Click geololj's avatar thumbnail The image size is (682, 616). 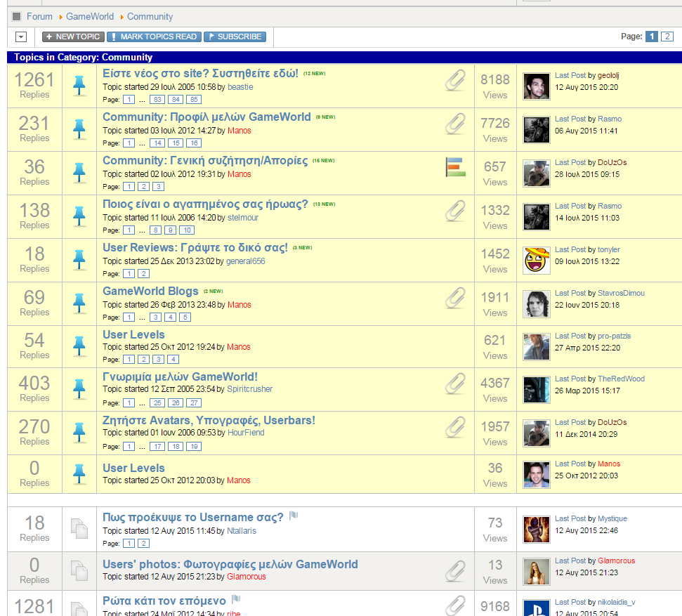click(537, 86)
